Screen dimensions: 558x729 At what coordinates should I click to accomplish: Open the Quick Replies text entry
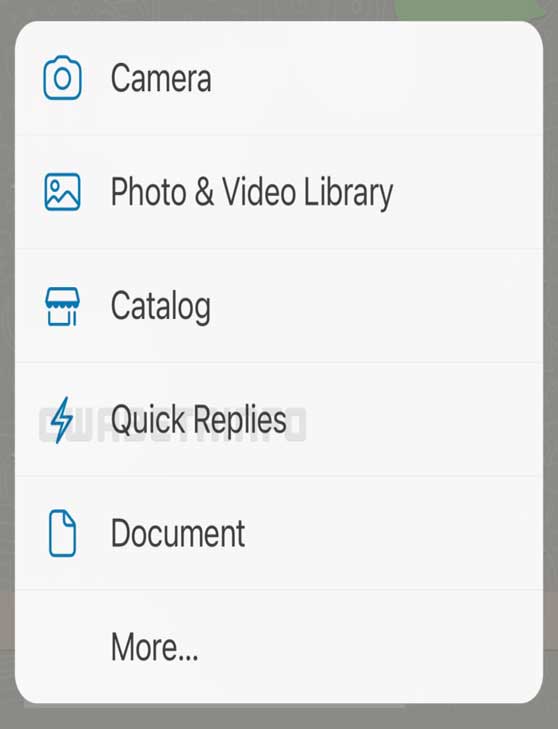pyautogui.click(x=199, y=419)
